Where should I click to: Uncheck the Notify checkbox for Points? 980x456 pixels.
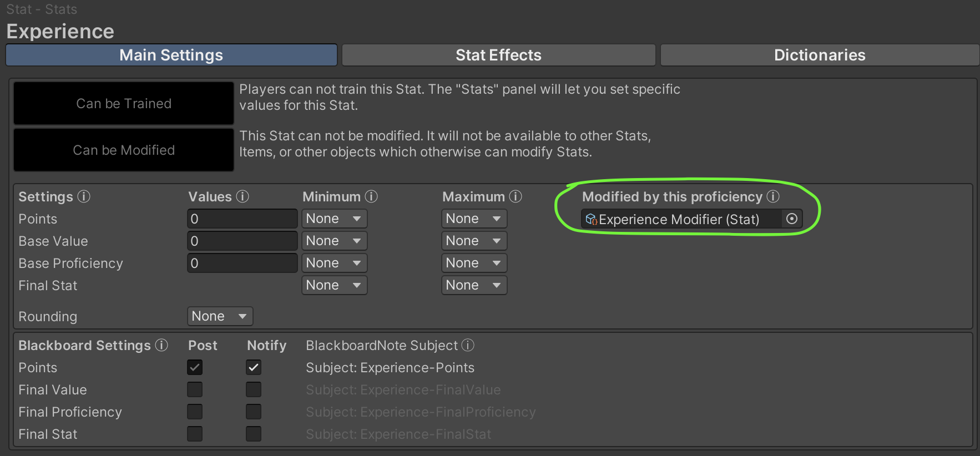point(254,367)
